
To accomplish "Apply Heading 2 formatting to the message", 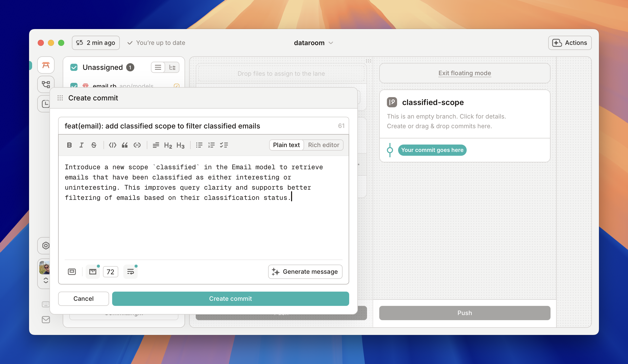I will click(x=168, y=145).
